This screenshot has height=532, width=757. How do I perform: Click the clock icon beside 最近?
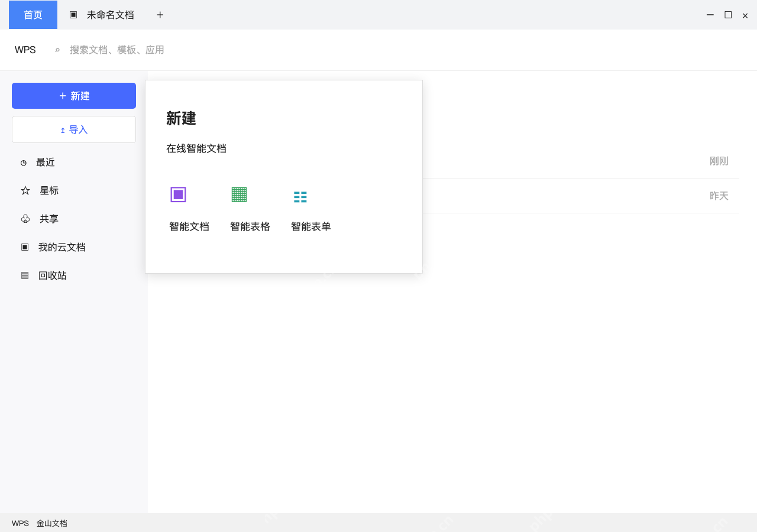click(24, 163)
